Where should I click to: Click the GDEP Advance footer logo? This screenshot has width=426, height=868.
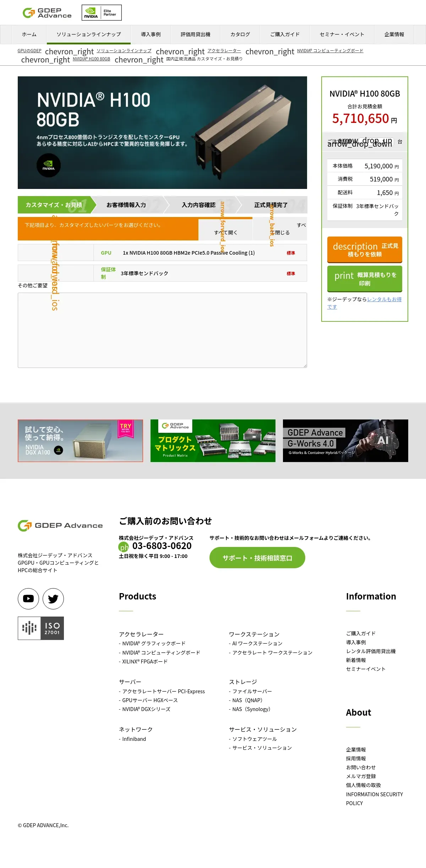60,526
